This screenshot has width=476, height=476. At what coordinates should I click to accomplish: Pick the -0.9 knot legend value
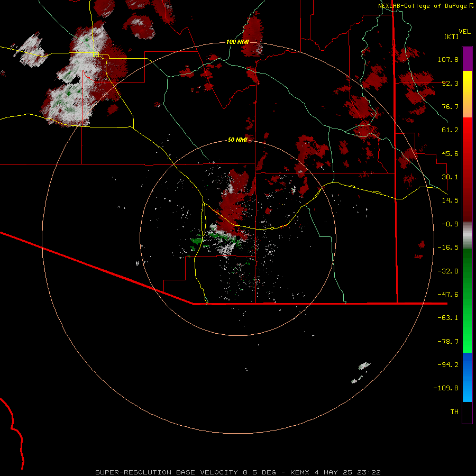click(450, 224)
